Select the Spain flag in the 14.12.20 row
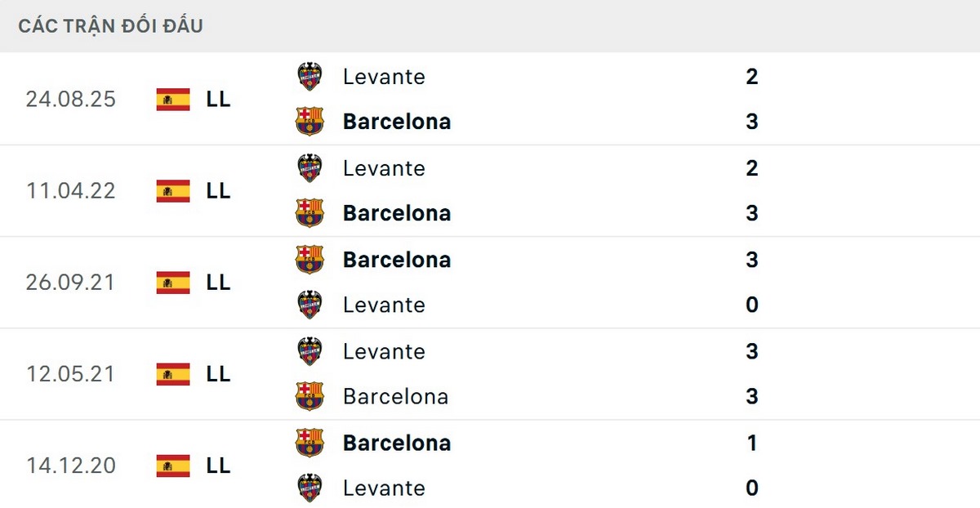980x508 pixels. point(172,466)
